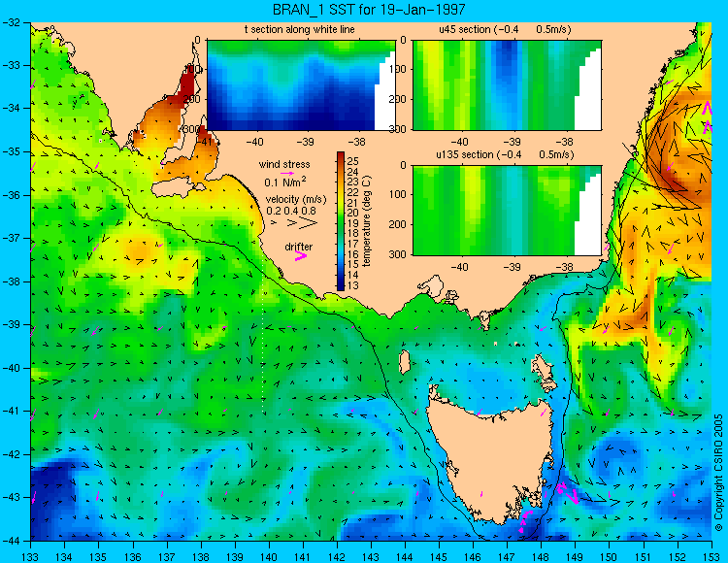Open the u45 section velocity plot
The width and height of the screenshot is (728, 563).
[x=507, y=85]
